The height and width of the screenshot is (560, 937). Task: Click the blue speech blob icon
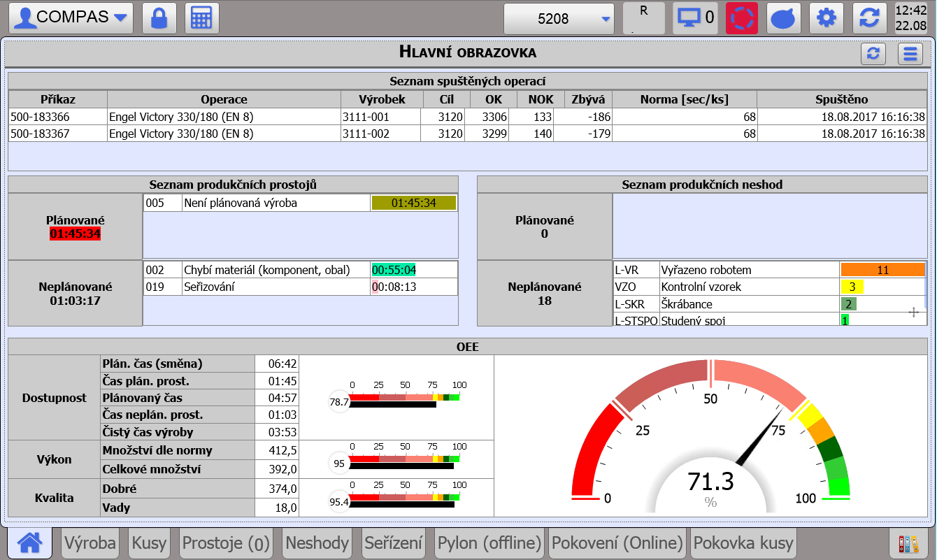pyautogui.click(x=785, y=18)
